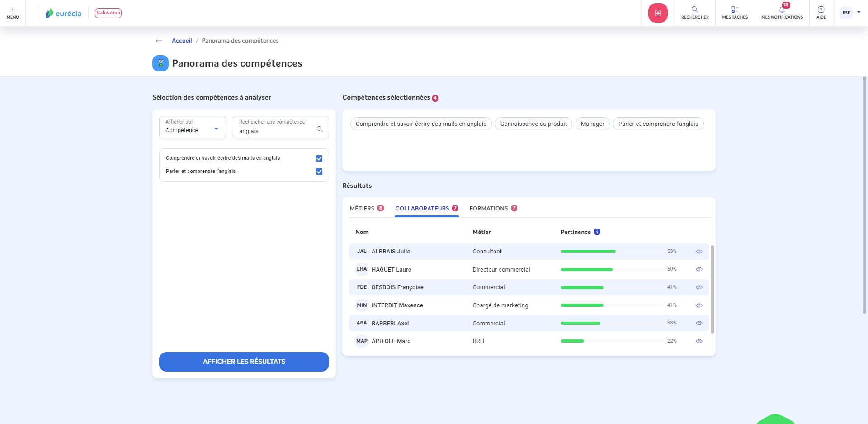Click the Compétences sélectionnées count badge
Viewport: 868px width, 424px height.
pos(435,98)
